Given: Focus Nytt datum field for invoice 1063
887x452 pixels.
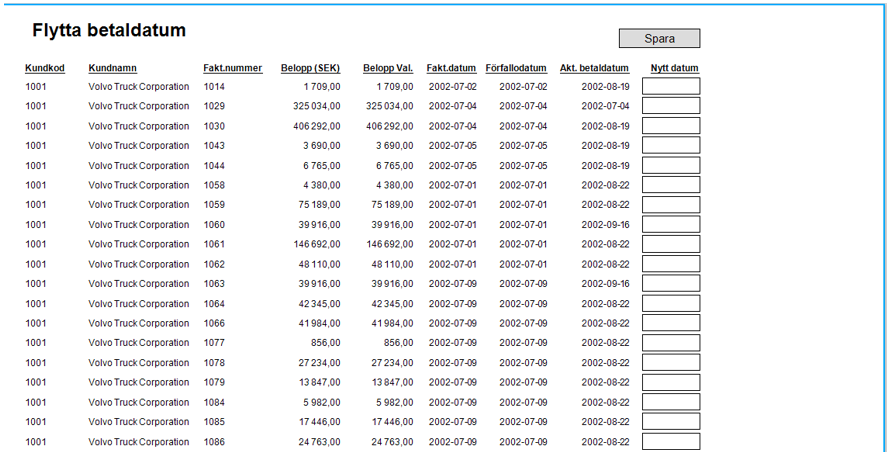Looking at the screenshot, I should [x=671, y=283].
